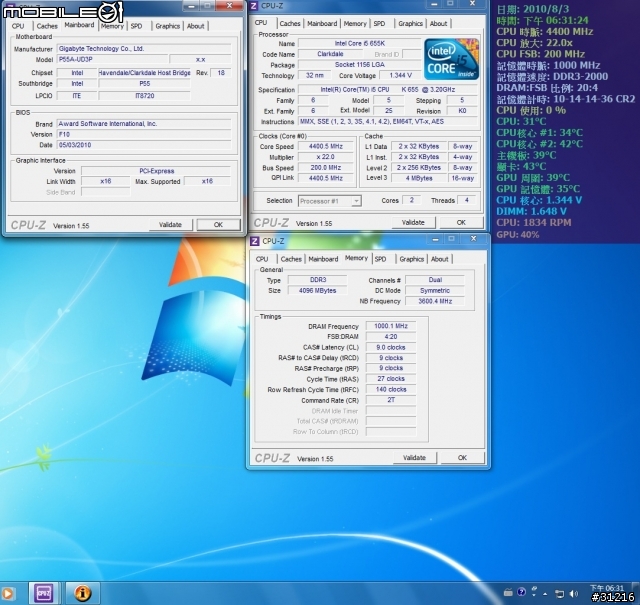Screen dimensions: 640x605
Task: Click the keyboard-shaped tray icon
Action: 508,592
